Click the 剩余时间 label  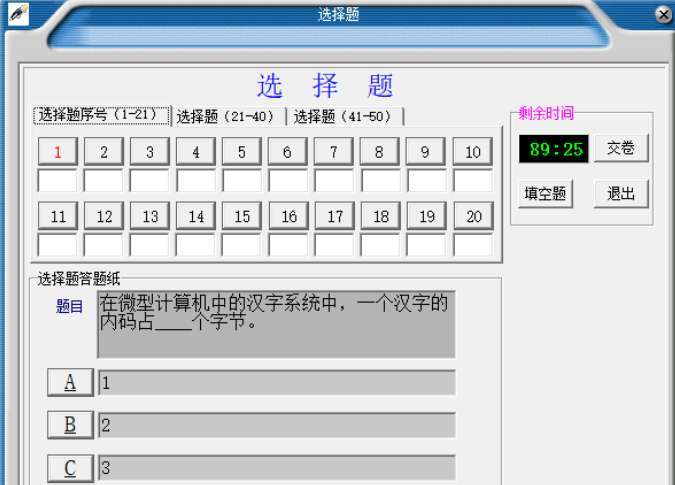[x=546, y=113]
